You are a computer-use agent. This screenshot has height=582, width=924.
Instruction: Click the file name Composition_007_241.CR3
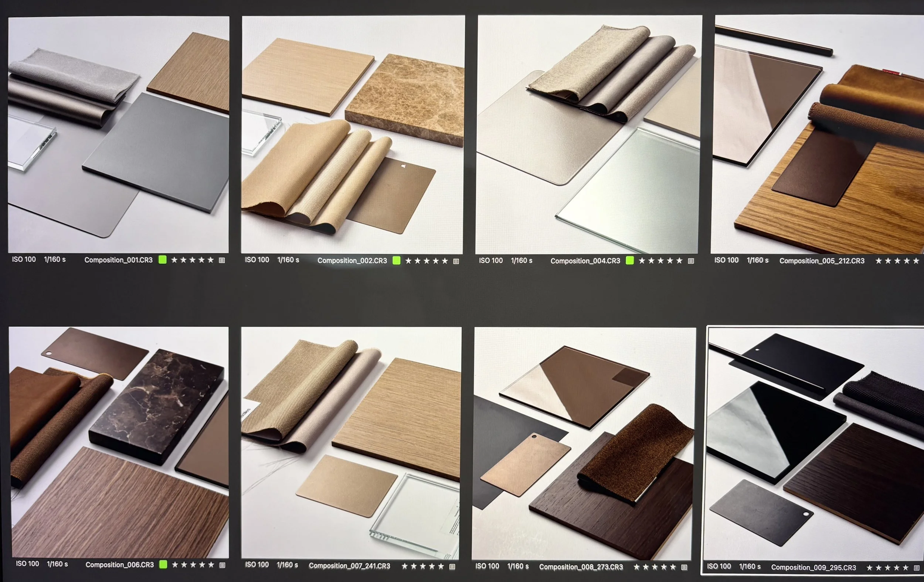349,566
